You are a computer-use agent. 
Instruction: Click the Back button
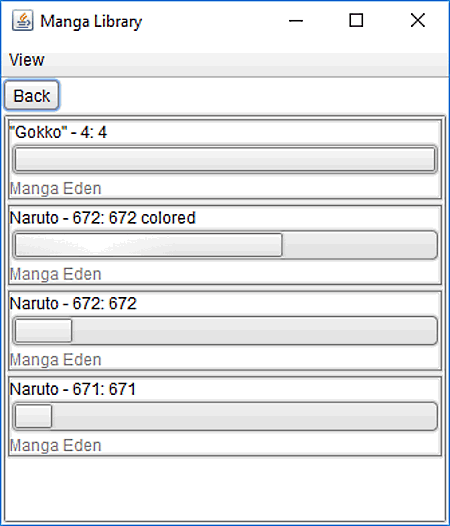(x=32, y=96)
